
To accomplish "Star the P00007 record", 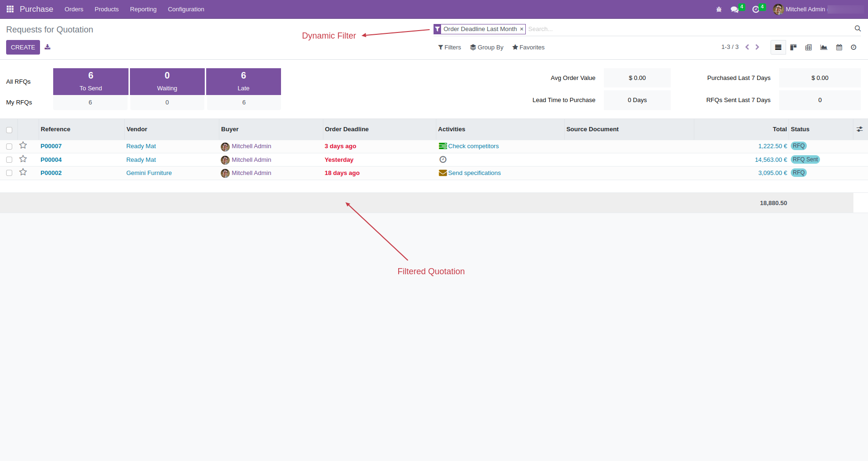I will (x=23, y=145).
